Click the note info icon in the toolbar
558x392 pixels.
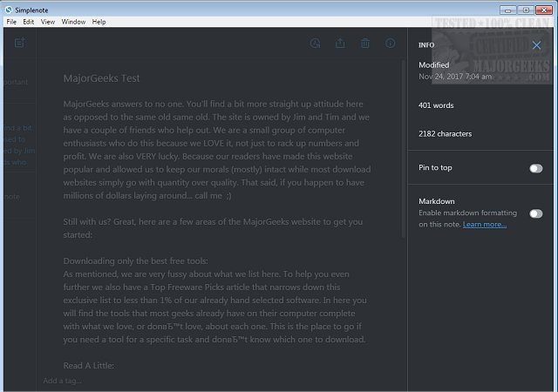click(x=390, y=44)
